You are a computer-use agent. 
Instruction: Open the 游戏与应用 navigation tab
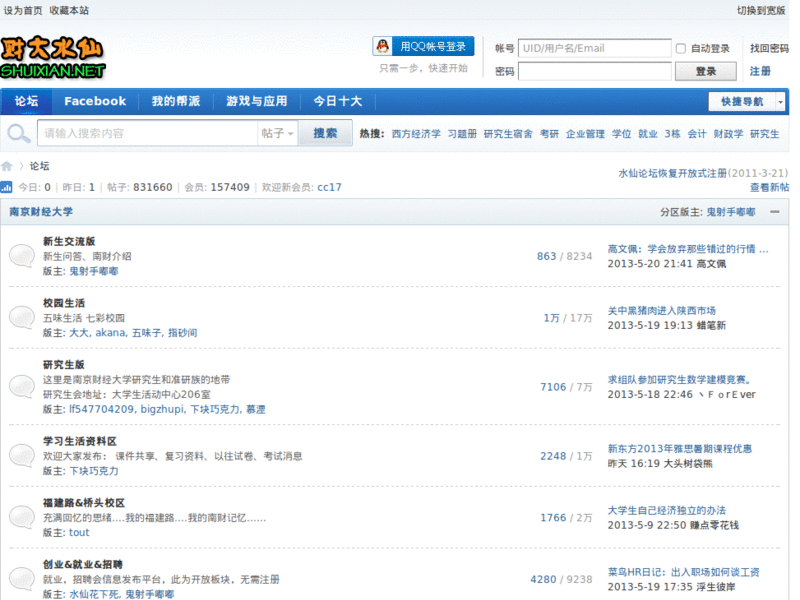[x=257, y=101]
